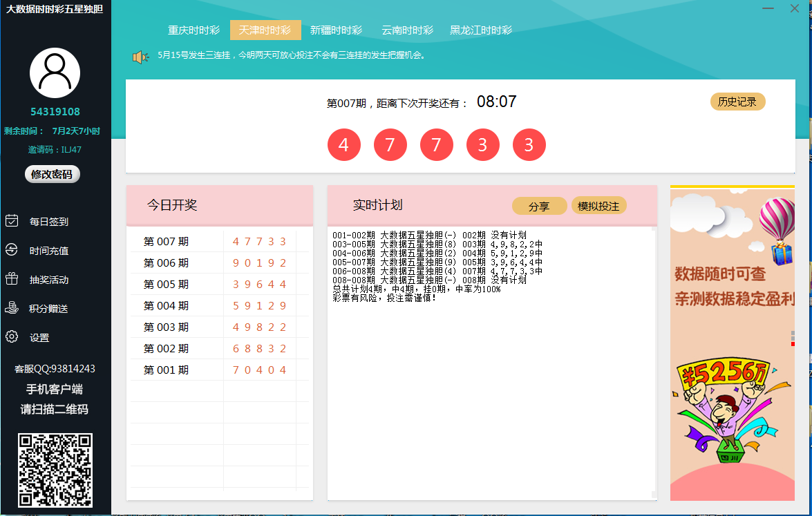Click the scrolling announcement about 三连挂
The width and height of the screenshot is (812, 516).
coord(292,55)
